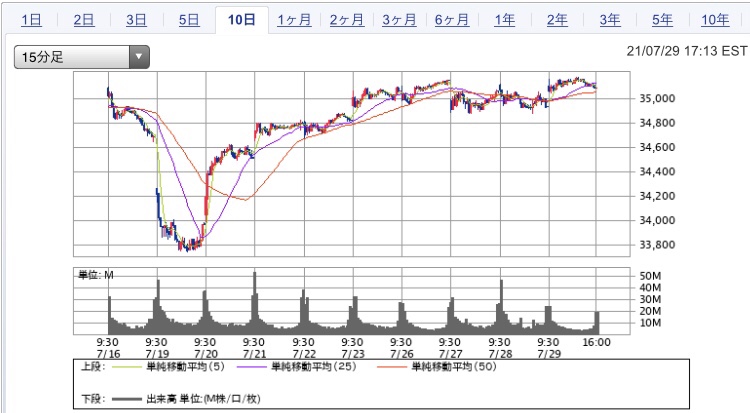Open the 1年 chart range
This screenshot has width=750, height=413.
[x=505, y=20]
